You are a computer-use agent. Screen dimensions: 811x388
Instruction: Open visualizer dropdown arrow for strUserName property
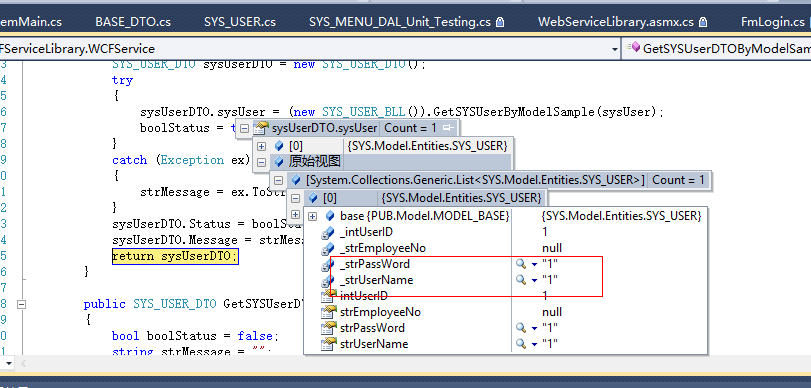[x=534, y=345]
